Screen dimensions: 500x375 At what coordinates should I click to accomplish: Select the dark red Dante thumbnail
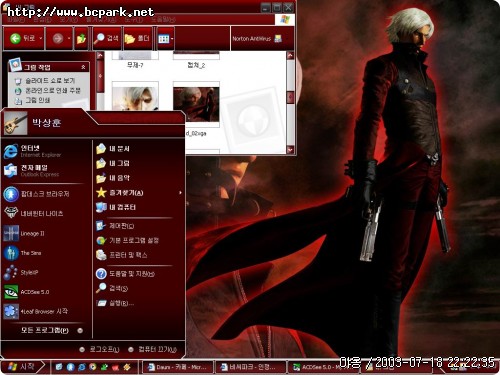click(x=196, y=104)
